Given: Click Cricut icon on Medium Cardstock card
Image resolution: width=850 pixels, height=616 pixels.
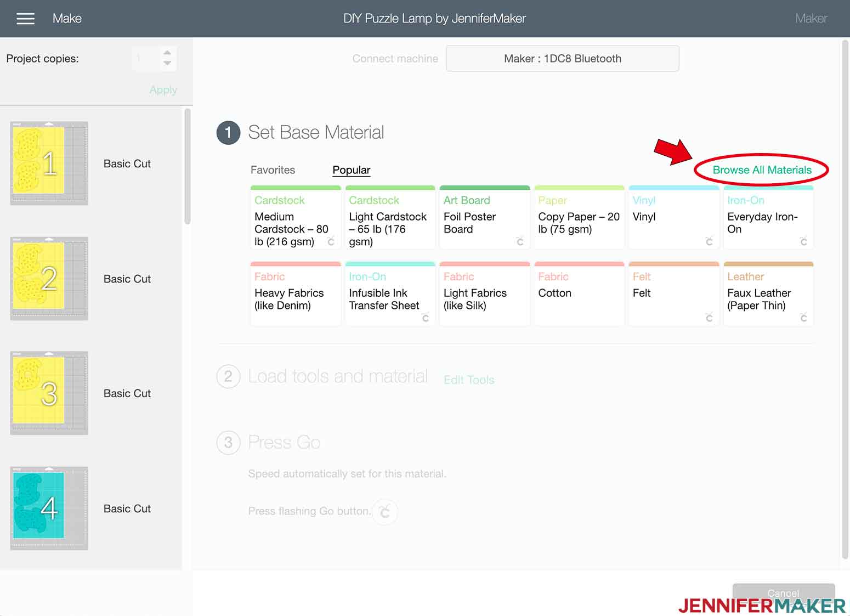Looking at the screenshot, I should [x=331, y=241].
